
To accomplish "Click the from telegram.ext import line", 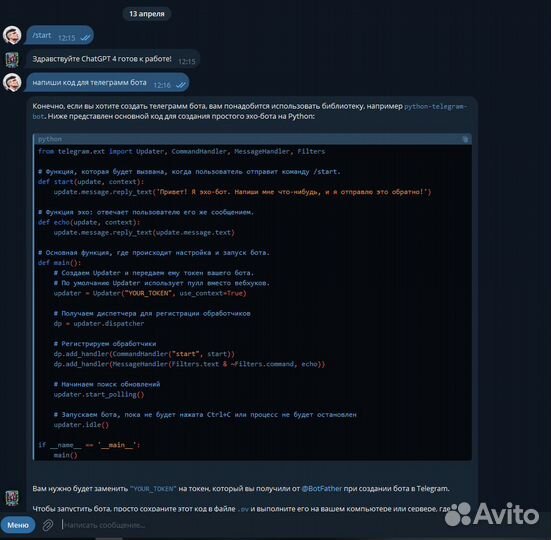I will click(181, 151).
